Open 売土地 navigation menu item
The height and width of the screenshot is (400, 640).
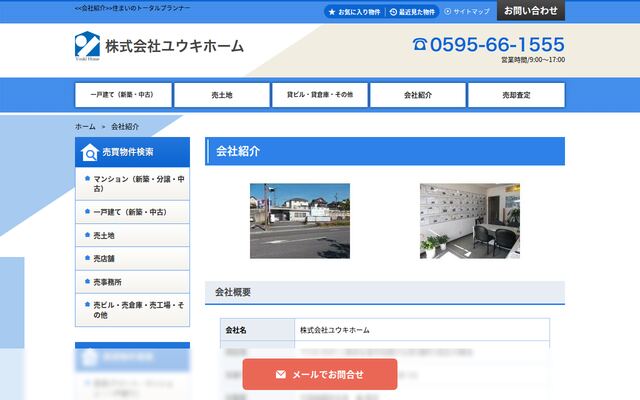pos(222,95)
